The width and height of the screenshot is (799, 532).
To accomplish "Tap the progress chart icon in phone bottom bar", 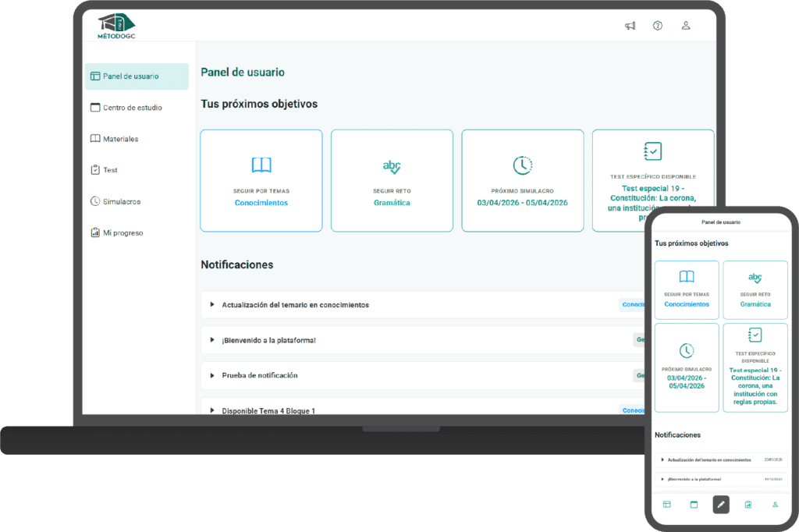I will tap(748, 505).
